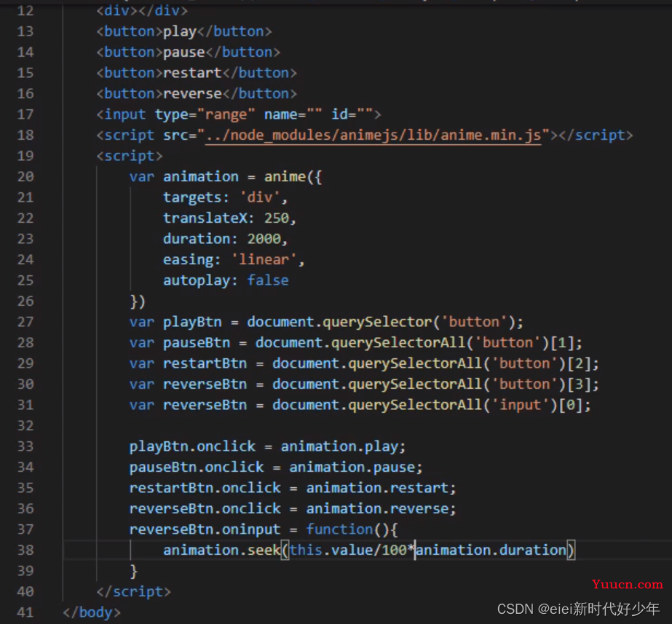Click 'this.value' on line 38
The image size is (672, 624).
(x=331, y=550)
